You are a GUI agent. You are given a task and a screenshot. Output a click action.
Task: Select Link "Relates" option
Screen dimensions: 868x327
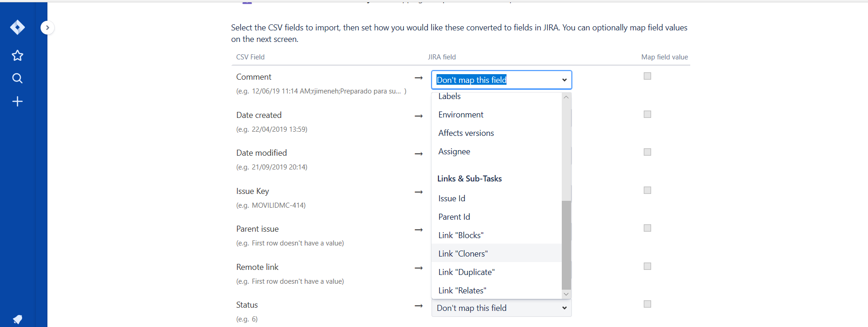click(496, 291)
